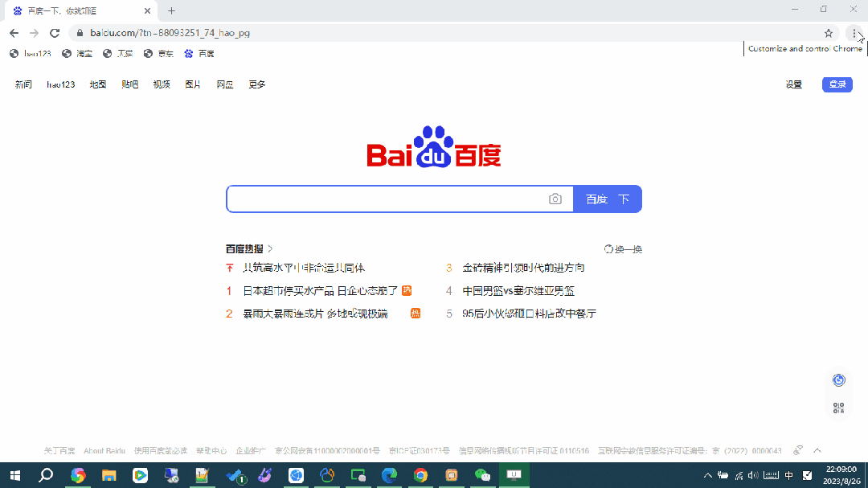Open a new browser tab
Image resolution: width=868 pixels, height=488 pixels.
[x=172, y=10]
